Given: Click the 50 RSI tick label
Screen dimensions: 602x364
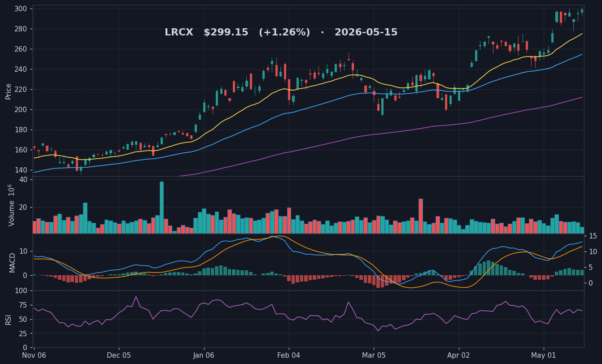Looking at the screenshot, I should pos(24,319).
